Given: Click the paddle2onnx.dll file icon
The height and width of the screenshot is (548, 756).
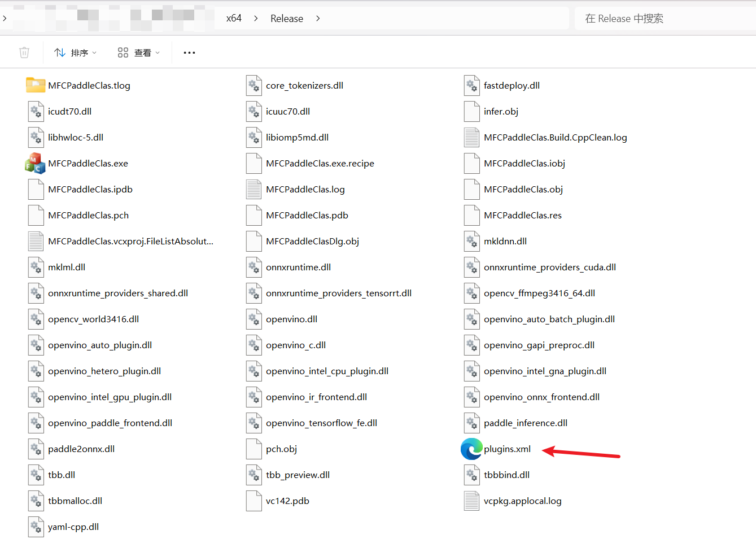Looking at the screenshot, I should [x=36, y=449].
